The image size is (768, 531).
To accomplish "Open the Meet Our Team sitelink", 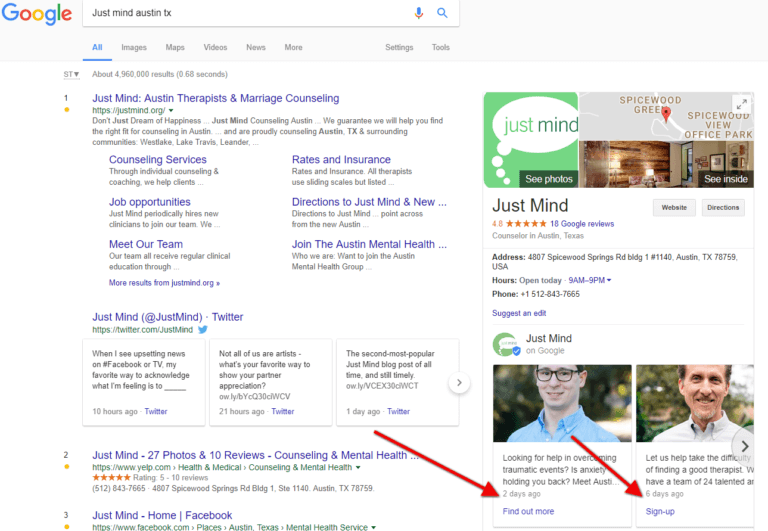I will pos(146,244).
